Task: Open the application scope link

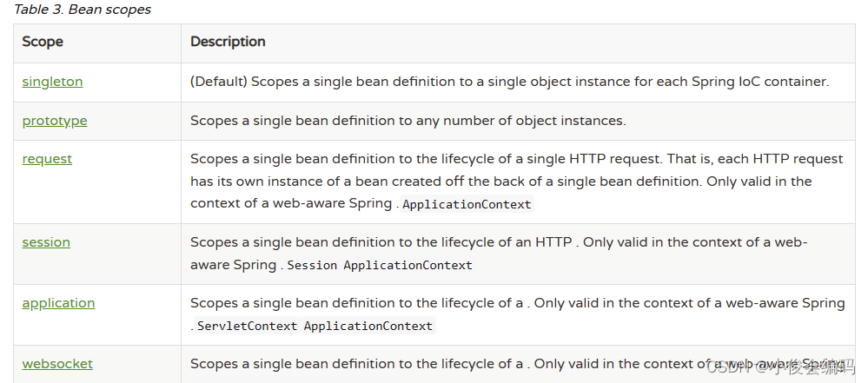Action: tap(58, 303)
